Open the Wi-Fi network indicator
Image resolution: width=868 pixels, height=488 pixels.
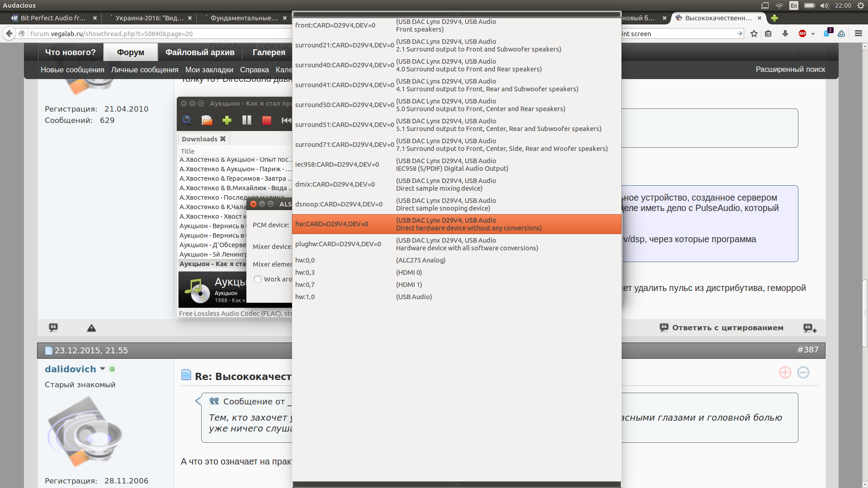point(779,5)
